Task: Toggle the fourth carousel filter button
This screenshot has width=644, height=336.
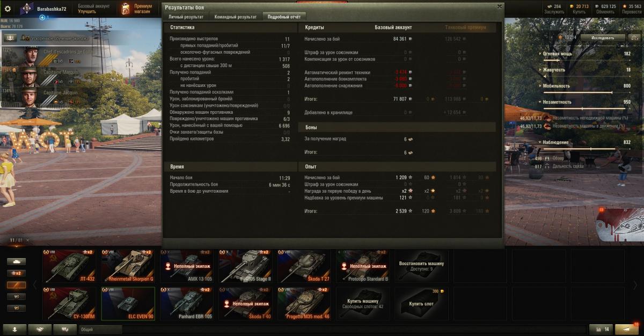Action: pos(16,297)
